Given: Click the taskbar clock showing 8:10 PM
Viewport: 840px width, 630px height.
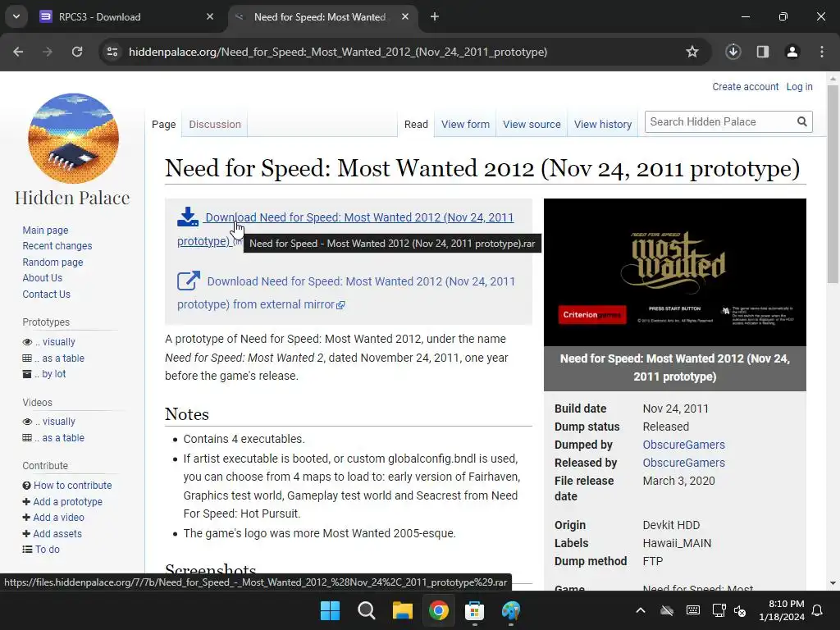Looking at the screenshot, I should point(781,610).
